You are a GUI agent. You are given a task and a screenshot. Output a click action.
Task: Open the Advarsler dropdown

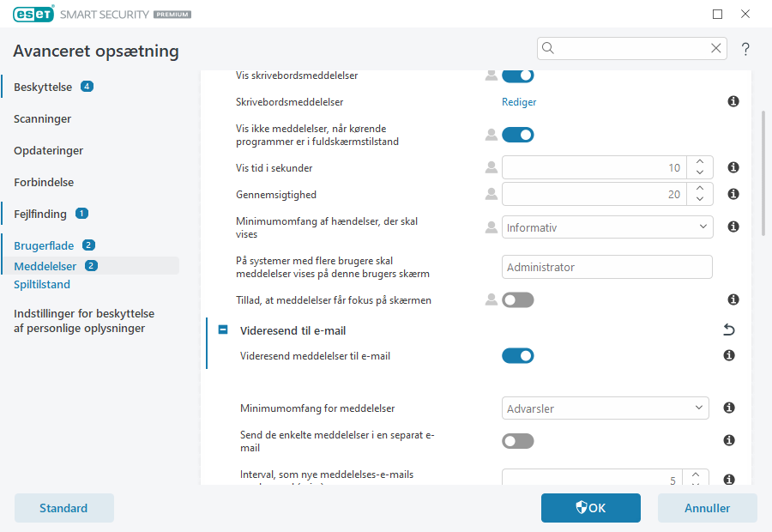point(605,408)
